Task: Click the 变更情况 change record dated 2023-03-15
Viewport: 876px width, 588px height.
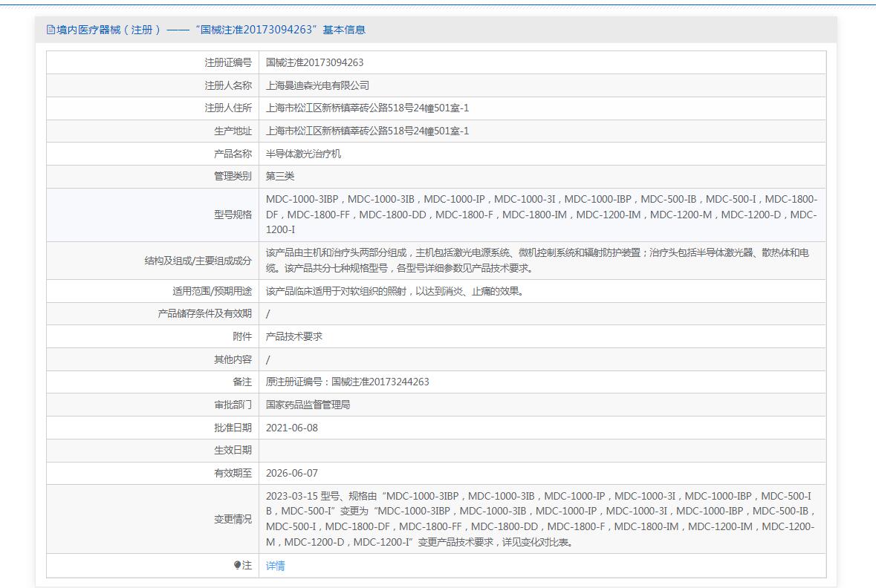Action: coord(541,519)
